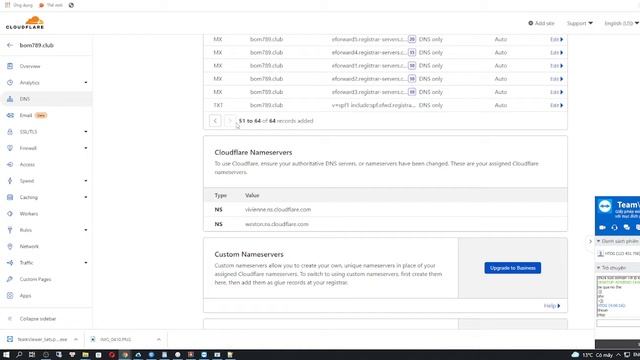The width and height of the screenshot is (640, 360).
Task: Edit the eforward4 MX record
Action: pos(556,53)
